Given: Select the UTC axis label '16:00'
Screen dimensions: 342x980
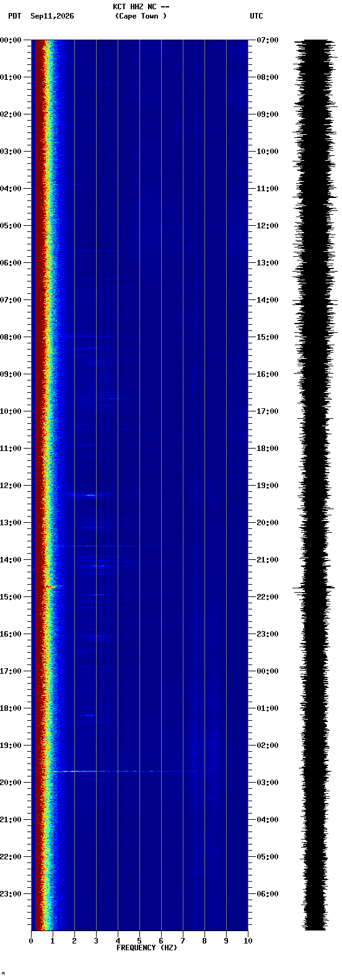Looking at the screenshot, I should tap(268, 374).
